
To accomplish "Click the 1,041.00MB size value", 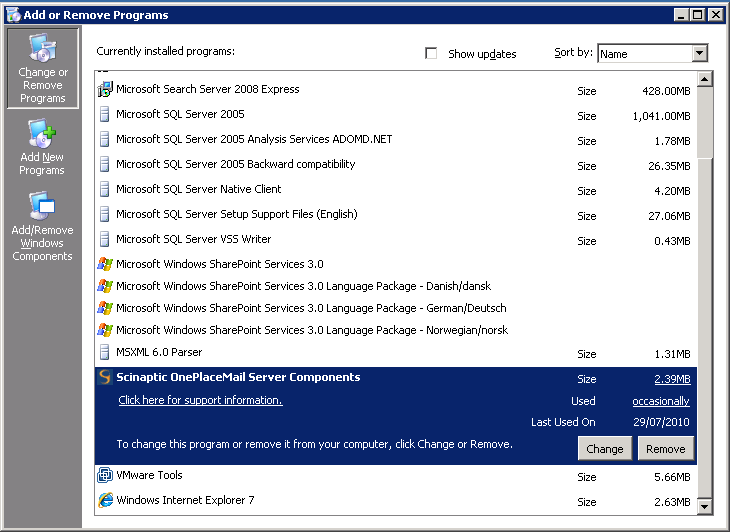I will coord(661,116).
